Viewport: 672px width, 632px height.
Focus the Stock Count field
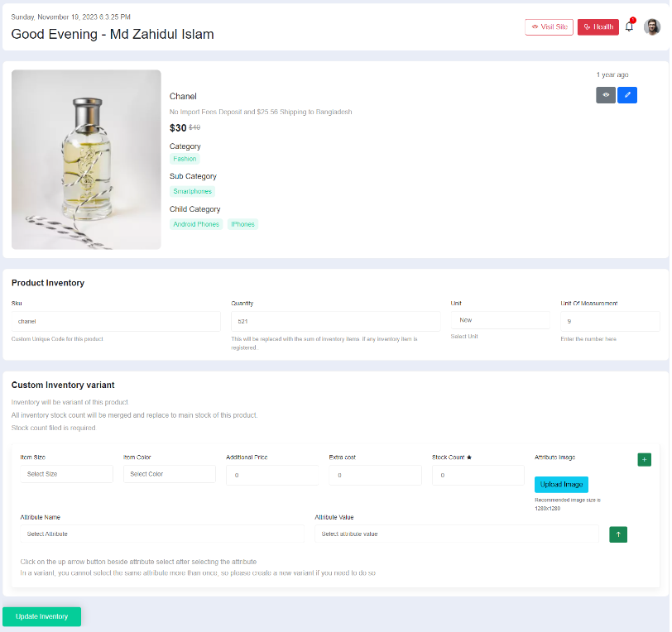point(478,475)
